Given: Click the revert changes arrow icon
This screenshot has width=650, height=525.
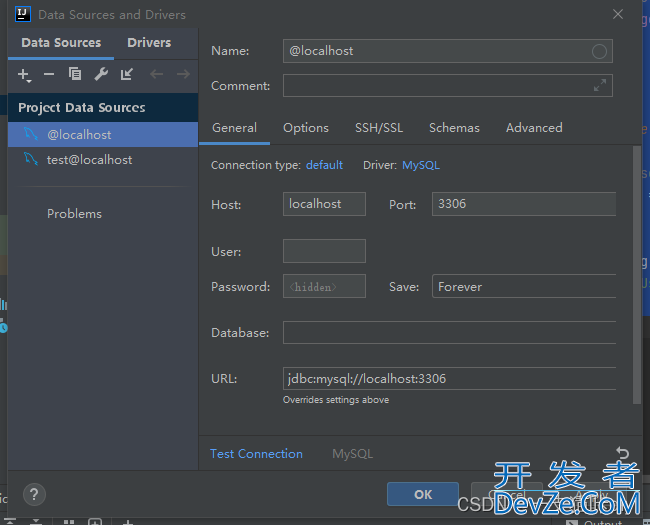Looking at the screenshot, I should click(622, 452).
